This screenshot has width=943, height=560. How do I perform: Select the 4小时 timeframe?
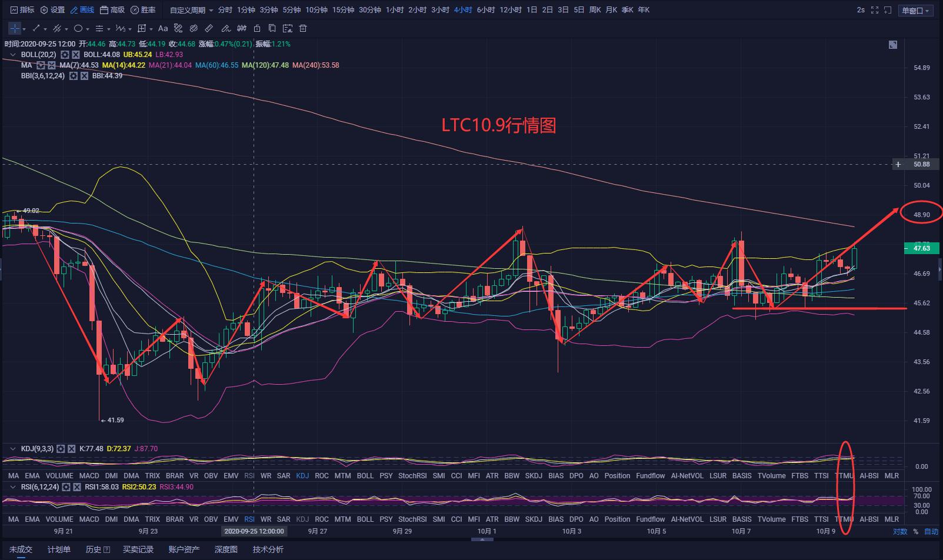pos(463,10)
